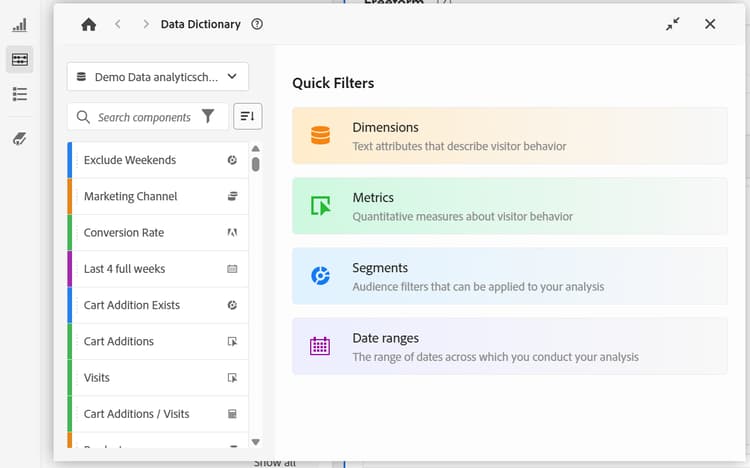Navigate forward with right chevron
The image size is (750, 468).
click(x=146, y=24)
